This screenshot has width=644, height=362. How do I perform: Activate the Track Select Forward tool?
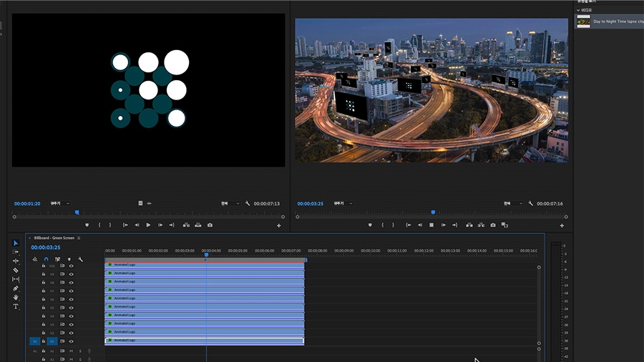16,252
